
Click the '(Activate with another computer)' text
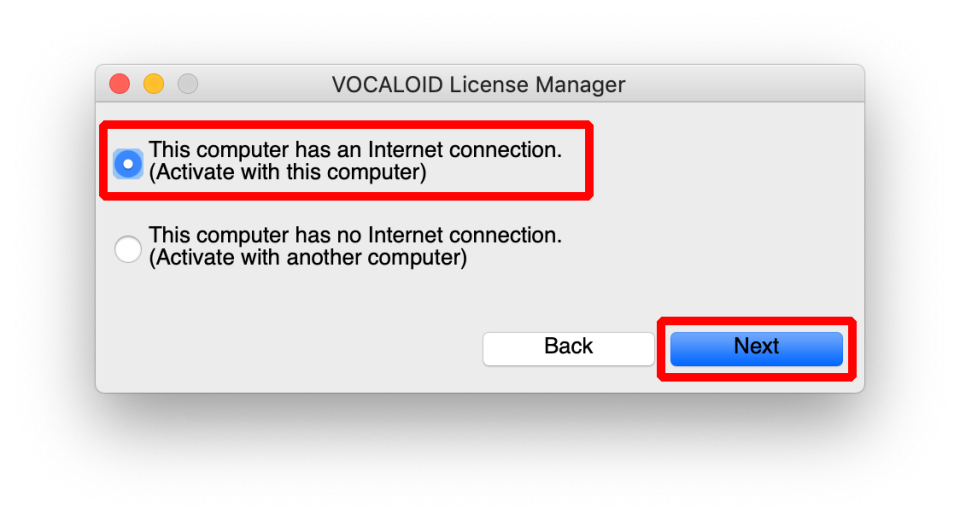tap(308, 258)
